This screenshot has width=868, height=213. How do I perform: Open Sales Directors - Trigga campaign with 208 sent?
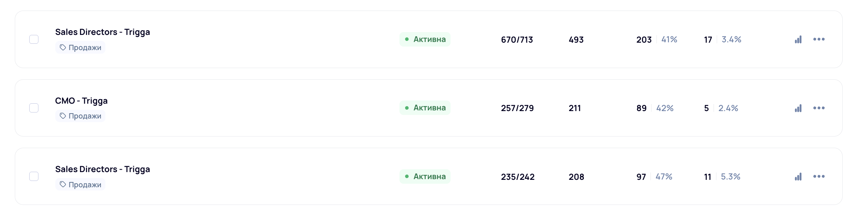pos(103,169)
